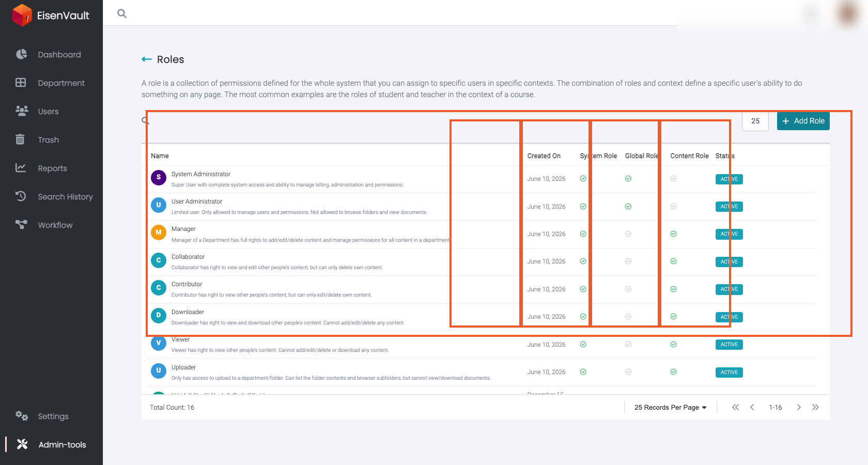Click the Workflow diagram icon
Screen dimensions: 868x465
[21, 224]
